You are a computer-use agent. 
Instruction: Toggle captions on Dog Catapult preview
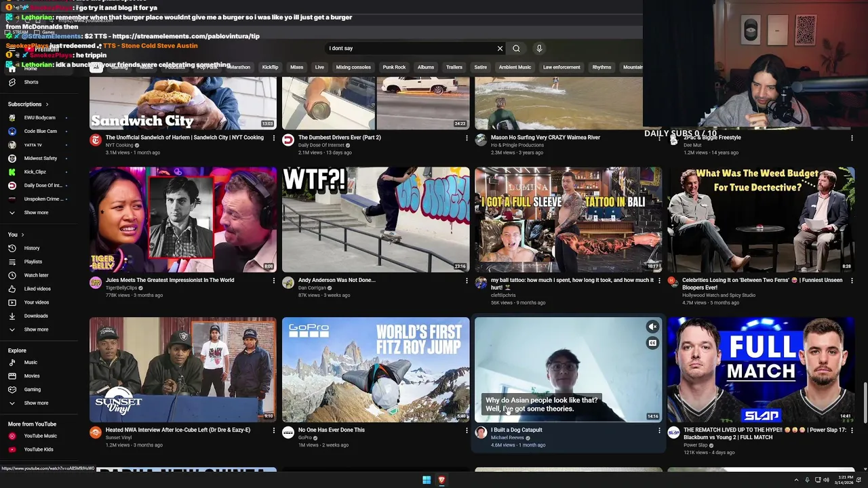(x=652, y=343)
